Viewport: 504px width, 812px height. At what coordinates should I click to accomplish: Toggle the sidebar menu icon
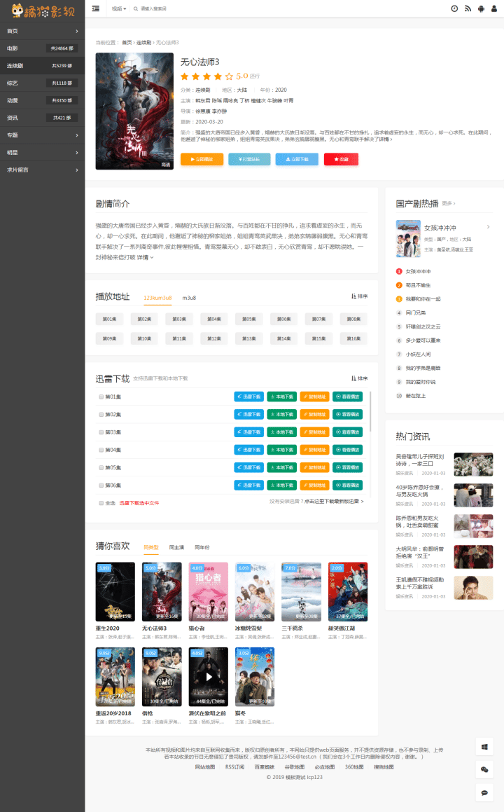click(x=96, y=8)
